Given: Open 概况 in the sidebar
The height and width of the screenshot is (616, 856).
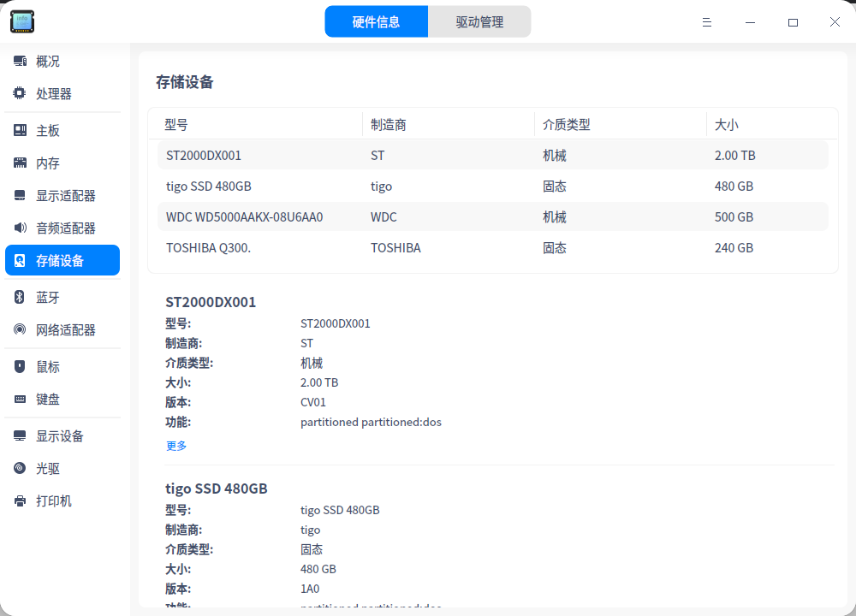Looking at the screenshot, I should pyautogui.click(x=62, y=61).
